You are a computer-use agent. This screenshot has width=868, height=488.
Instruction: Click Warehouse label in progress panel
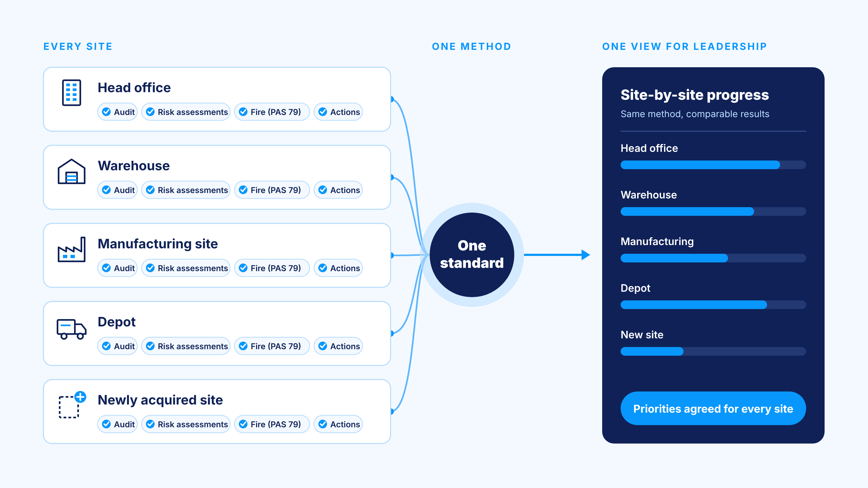(649, 195)
